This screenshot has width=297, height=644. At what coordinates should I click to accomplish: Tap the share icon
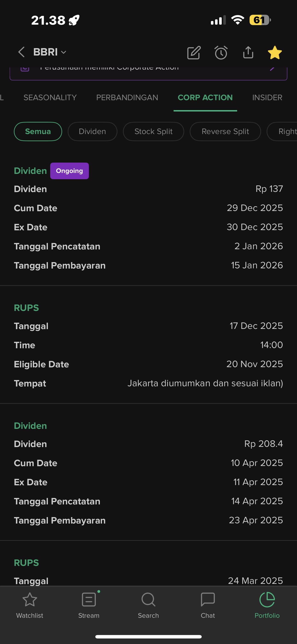point(248,53)
